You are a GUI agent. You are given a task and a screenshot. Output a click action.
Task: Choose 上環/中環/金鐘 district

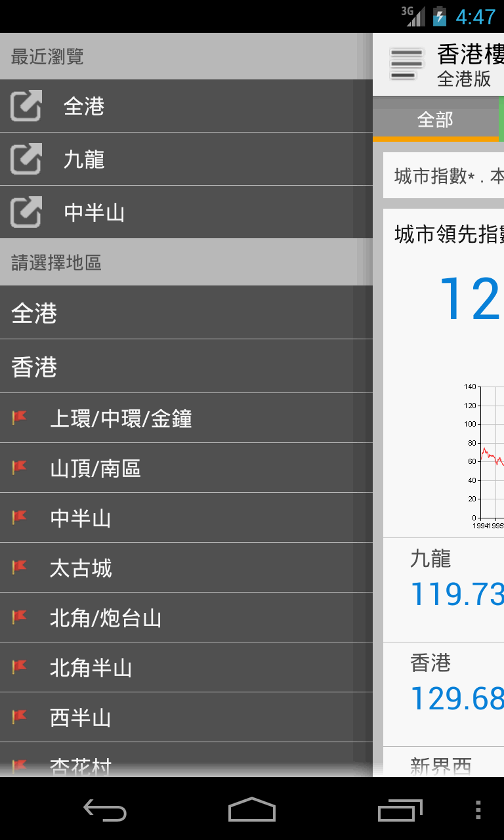[x=186, y=418]
